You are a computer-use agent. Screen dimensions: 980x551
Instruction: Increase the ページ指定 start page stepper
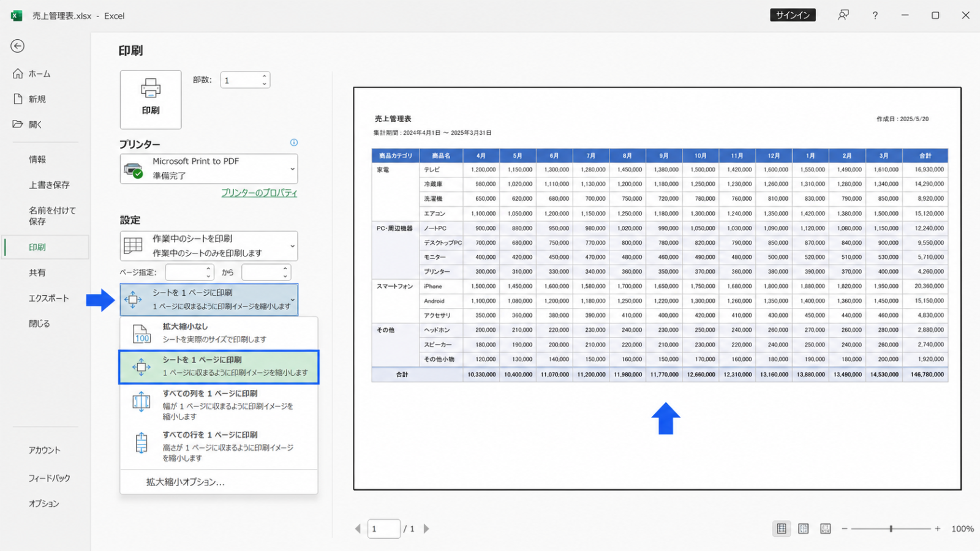coord(208,268)
